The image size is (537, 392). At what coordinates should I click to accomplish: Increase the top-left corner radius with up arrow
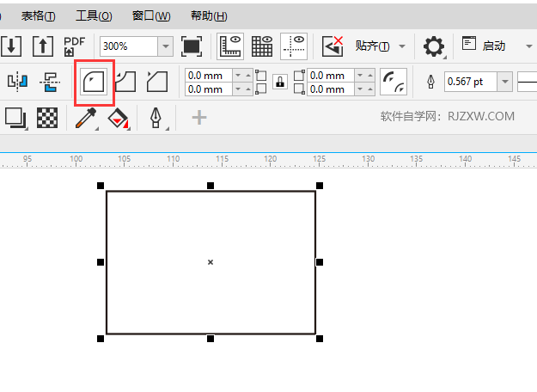[x=248, y=75]
